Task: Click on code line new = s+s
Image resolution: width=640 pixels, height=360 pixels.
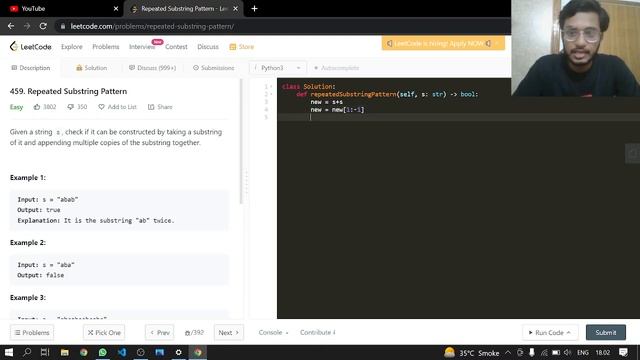Action: coord(327,102)
